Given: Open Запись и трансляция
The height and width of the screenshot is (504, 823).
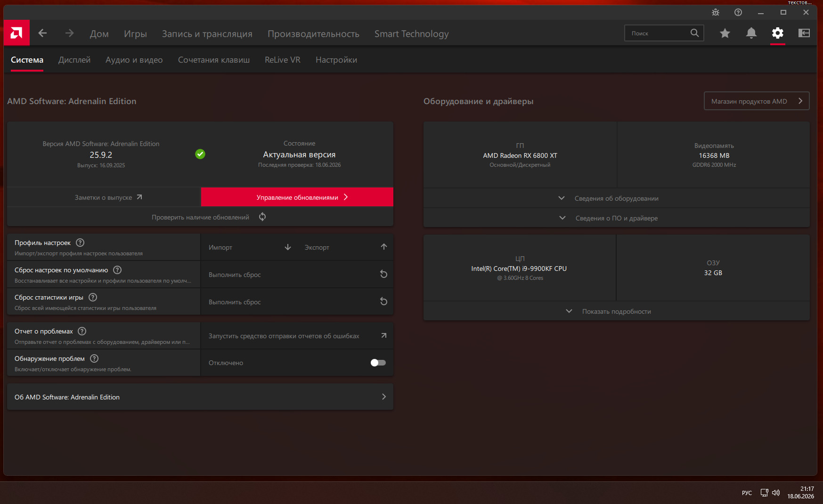Looking at the screenshot, I should pos(207,34).
